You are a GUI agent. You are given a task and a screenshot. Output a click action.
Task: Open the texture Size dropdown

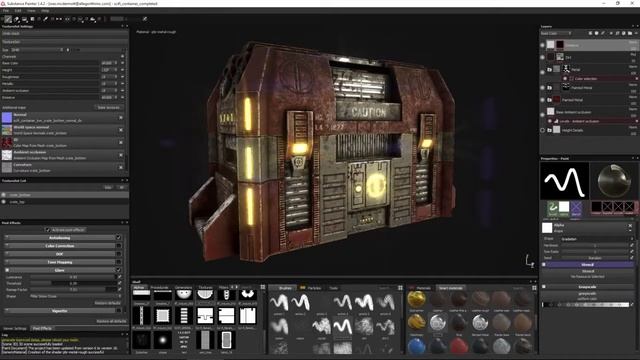(x=37, y=50)
